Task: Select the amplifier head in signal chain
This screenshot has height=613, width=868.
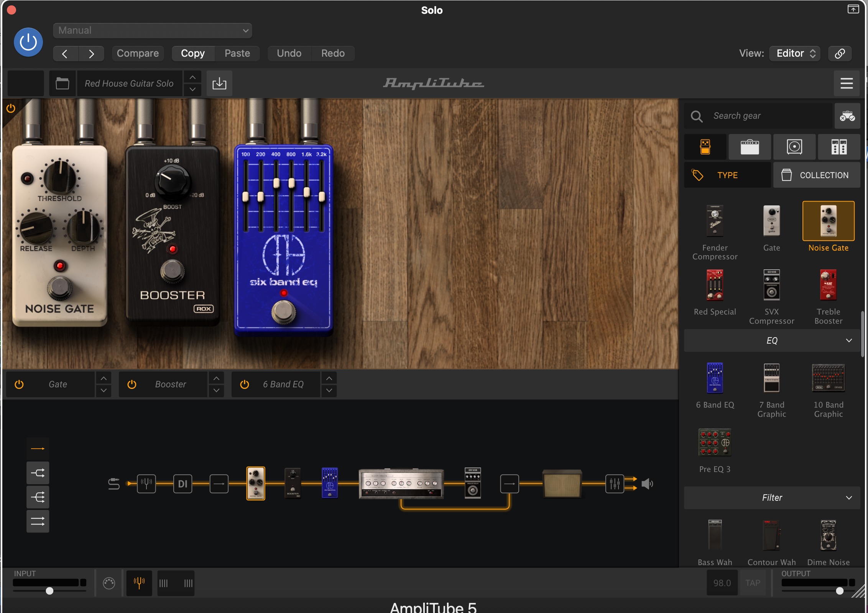Action: (401, 484)
